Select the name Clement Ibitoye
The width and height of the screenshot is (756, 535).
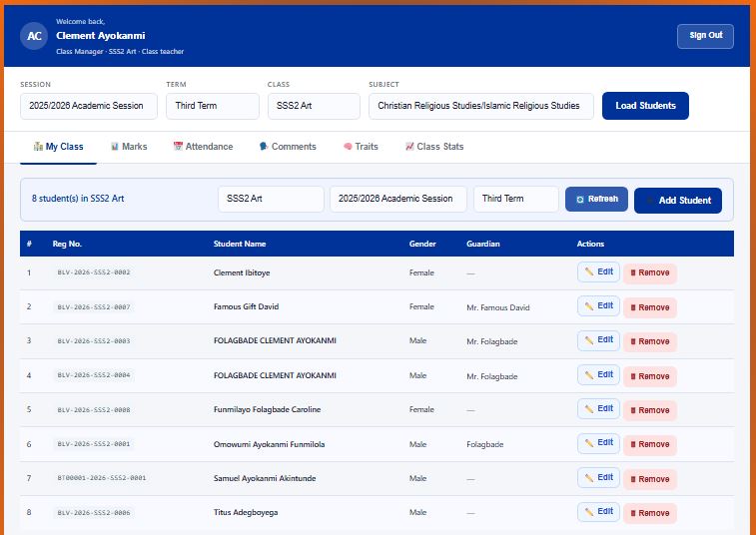pos(242,272)
